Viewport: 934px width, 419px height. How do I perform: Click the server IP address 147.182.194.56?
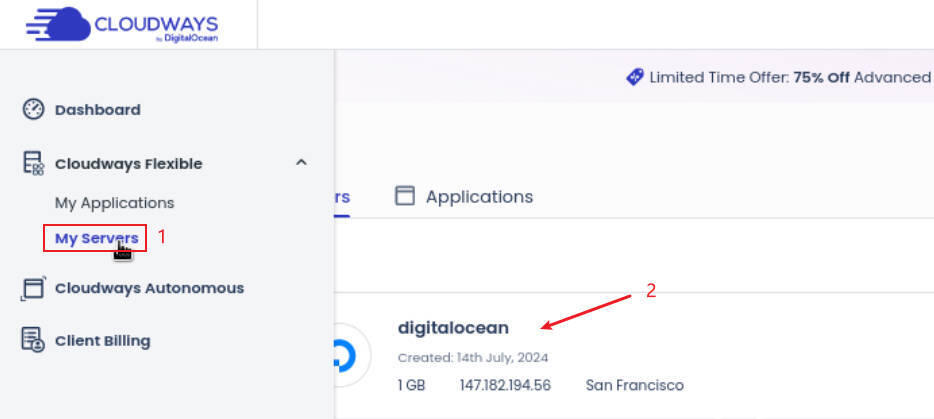505,385
